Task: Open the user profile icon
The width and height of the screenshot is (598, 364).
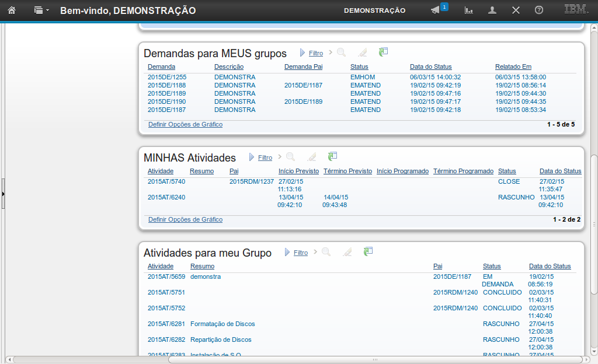Action: (492, 10)
